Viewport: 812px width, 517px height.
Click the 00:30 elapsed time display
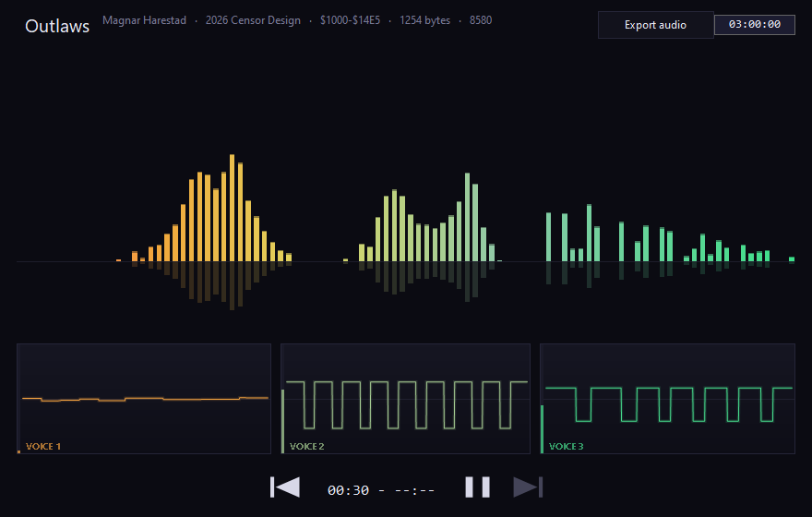coord(348,490)
